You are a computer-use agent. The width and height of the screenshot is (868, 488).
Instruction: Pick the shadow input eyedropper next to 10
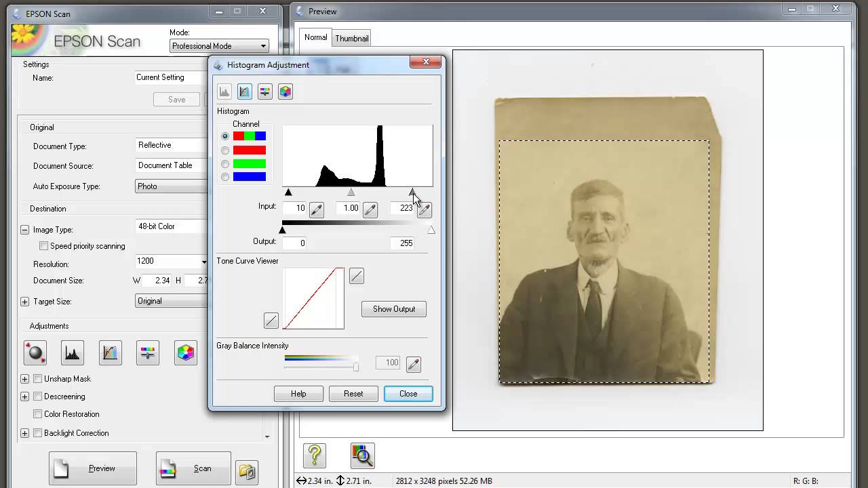point(317,210)
